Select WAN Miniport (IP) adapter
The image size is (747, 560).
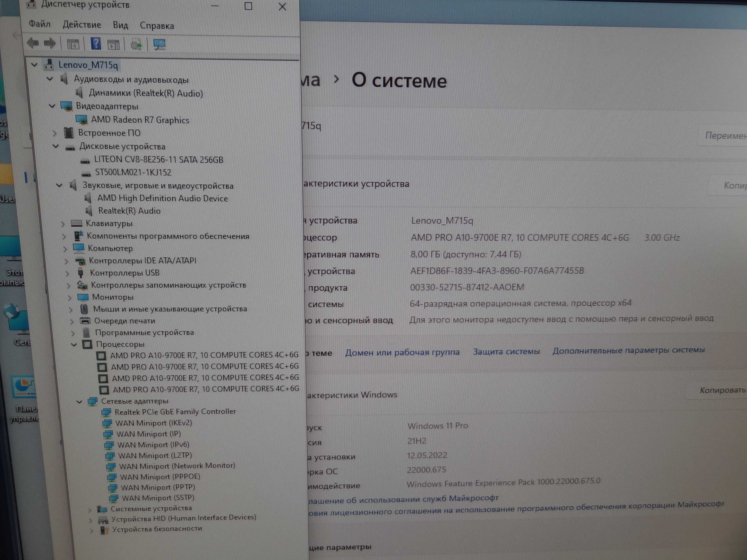[x=149, y=434]
